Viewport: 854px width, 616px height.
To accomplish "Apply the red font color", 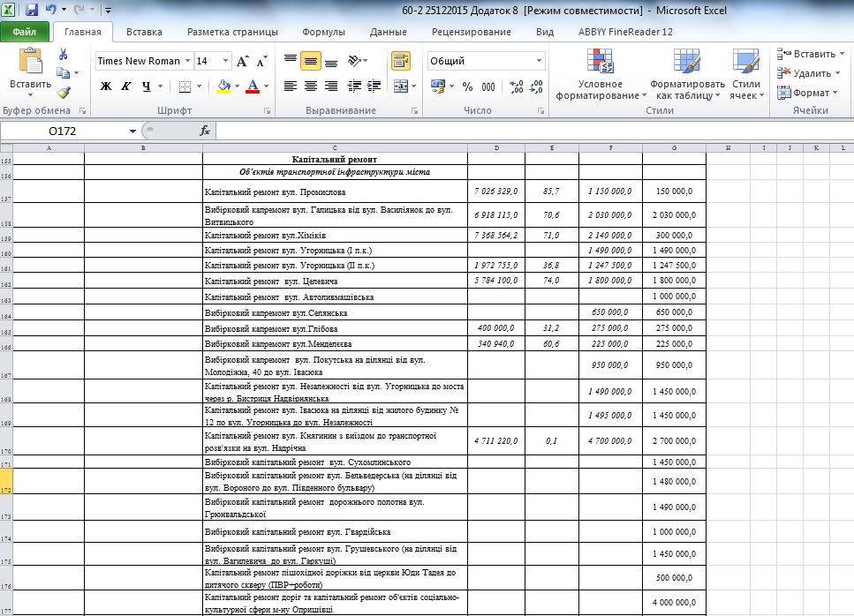I will 253,86.
